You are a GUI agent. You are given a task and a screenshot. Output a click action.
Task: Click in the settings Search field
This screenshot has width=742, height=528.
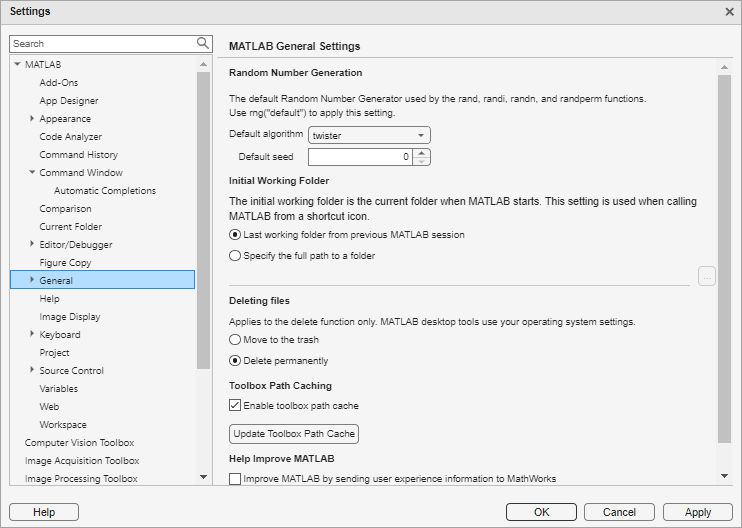pyautogui.click(x=100, y=44)
